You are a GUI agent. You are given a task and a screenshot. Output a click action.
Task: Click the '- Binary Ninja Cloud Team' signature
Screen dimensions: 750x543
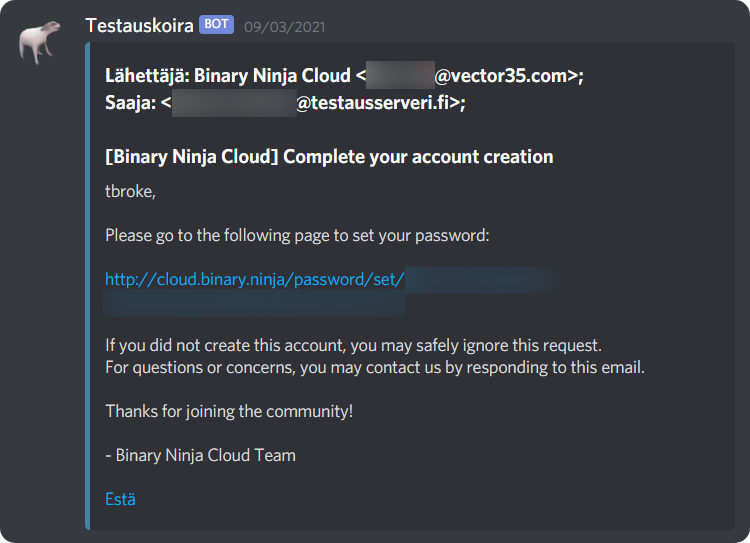tap(200, 455)
